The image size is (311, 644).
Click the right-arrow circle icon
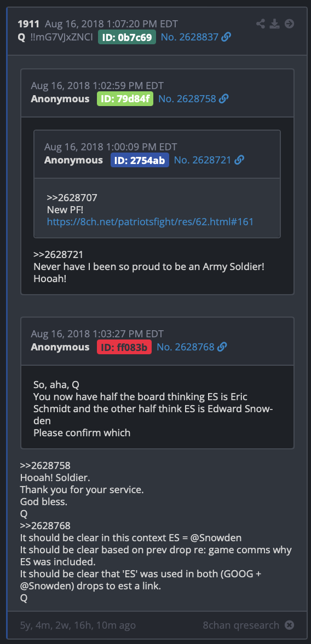point(289,24)
